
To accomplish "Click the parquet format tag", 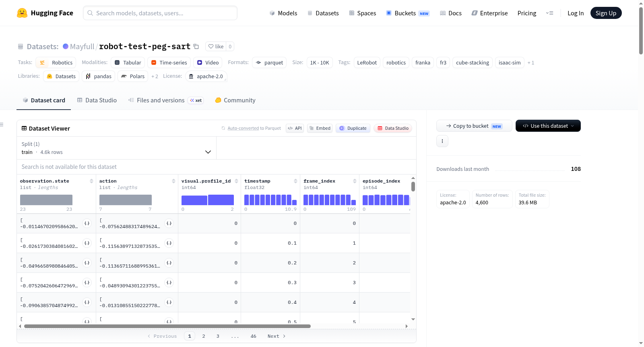I will (269, 62).
